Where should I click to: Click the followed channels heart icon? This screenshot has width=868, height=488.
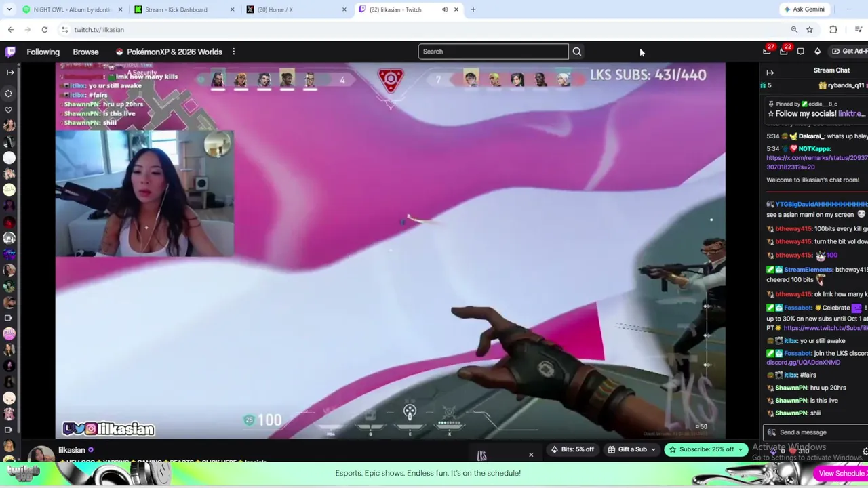9,109
